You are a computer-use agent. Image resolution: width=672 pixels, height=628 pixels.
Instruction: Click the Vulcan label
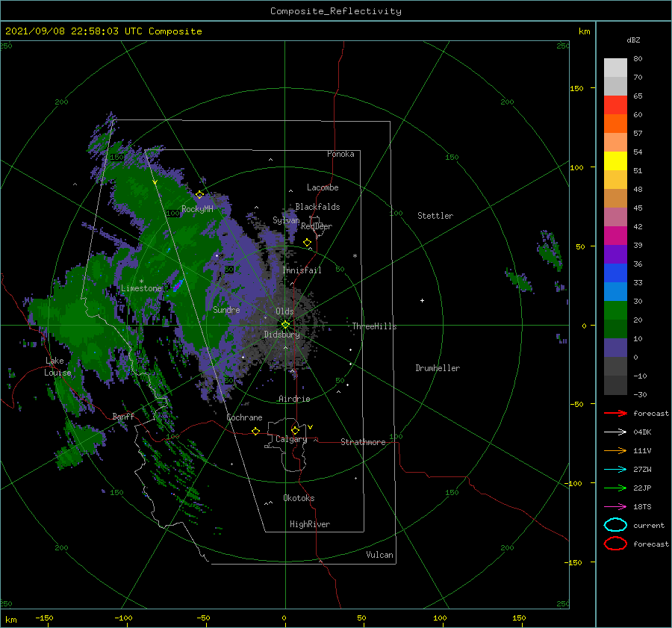379,555
